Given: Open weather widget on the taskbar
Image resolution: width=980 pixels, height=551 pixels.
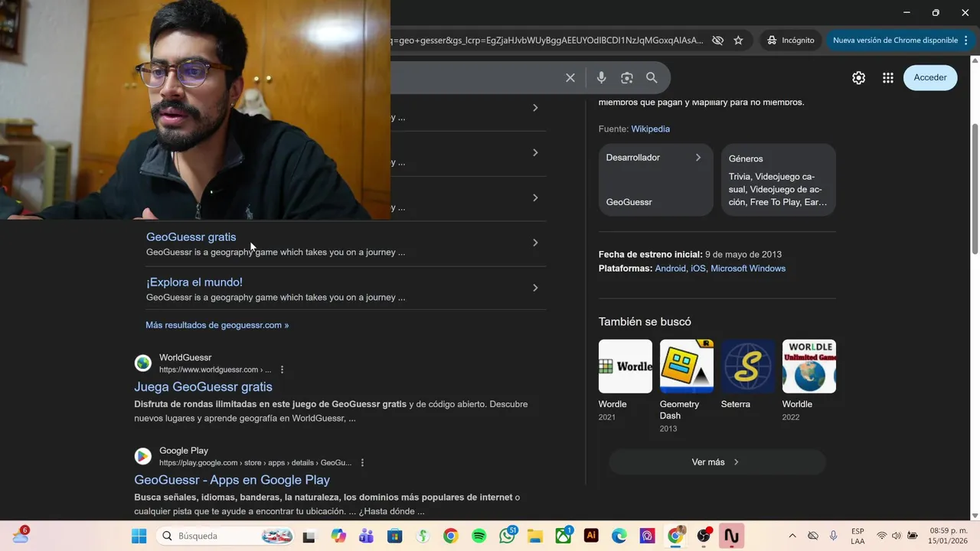Looking at the screenshot, I should (x=21, y=535).
